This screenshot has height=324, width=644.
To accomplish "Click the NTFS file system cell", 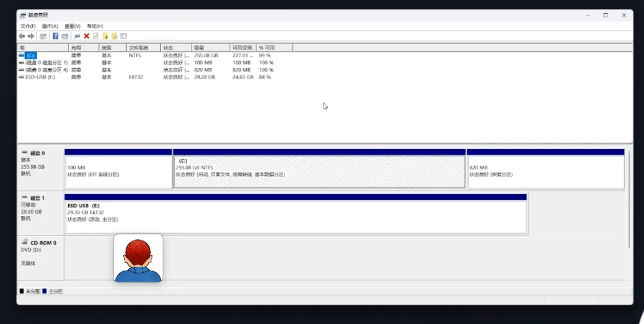I will [x=135, y=55].
